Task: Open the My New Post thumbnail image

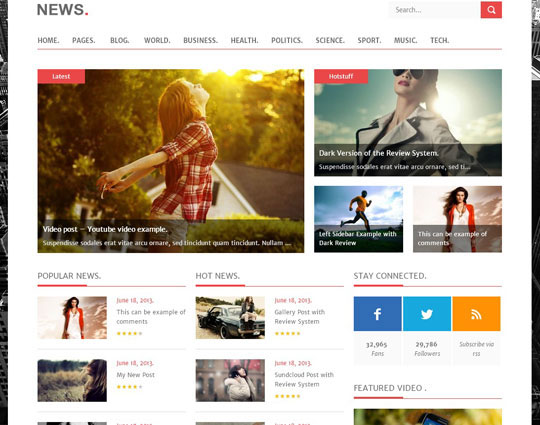Action: click(x=72, y=380)
